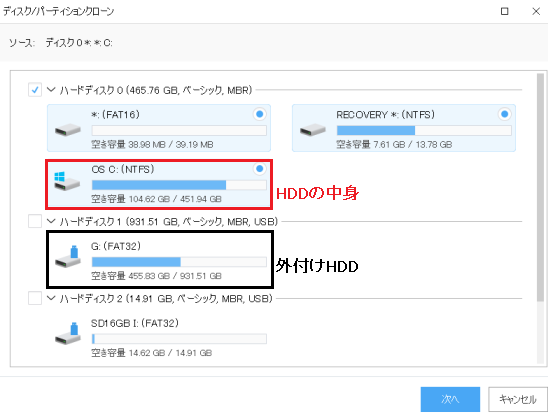Select the OS C: partition radio button
This screenshot has height=419, width=548.
tap(259, 169)
